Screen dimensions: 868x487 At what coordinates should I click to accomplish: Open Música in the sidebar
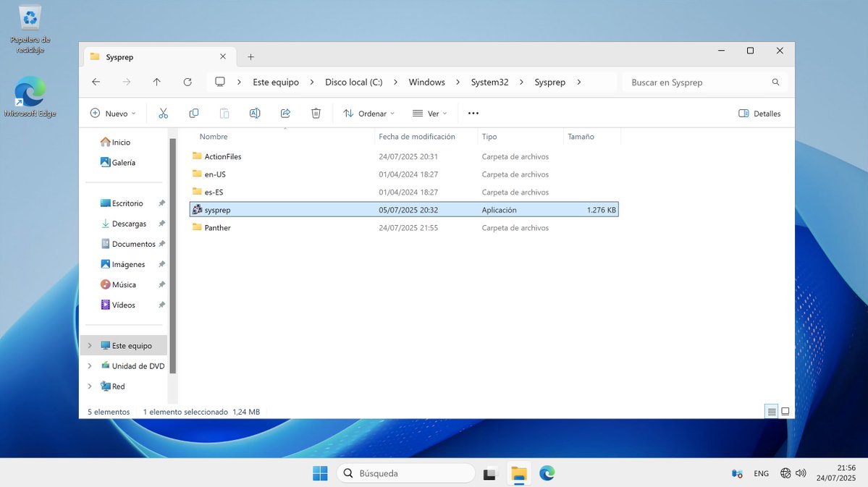pyautogui.click(x=119, y=284)
